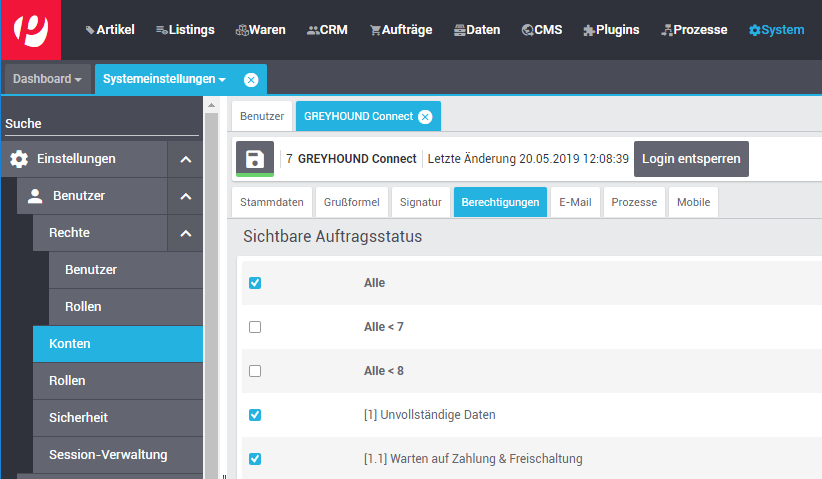
Task: Collapse the Rechte section chevron
Action: (186, 233)
